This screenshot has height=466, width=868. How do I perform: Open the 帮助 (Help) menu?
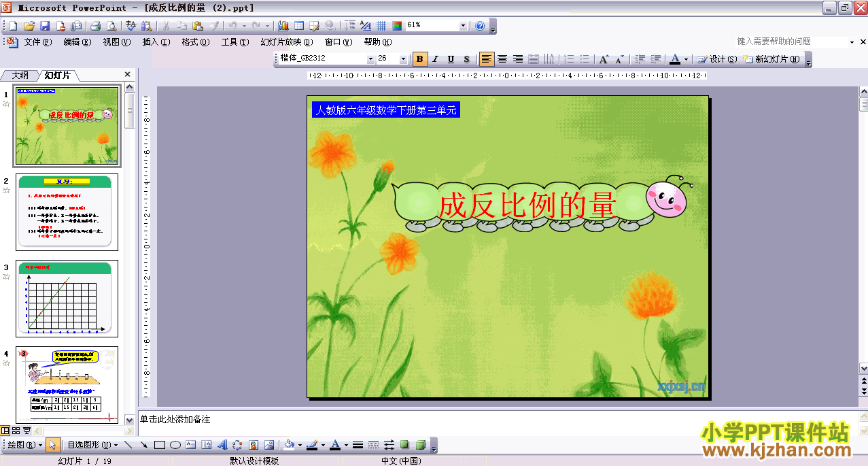pos(378,42)
